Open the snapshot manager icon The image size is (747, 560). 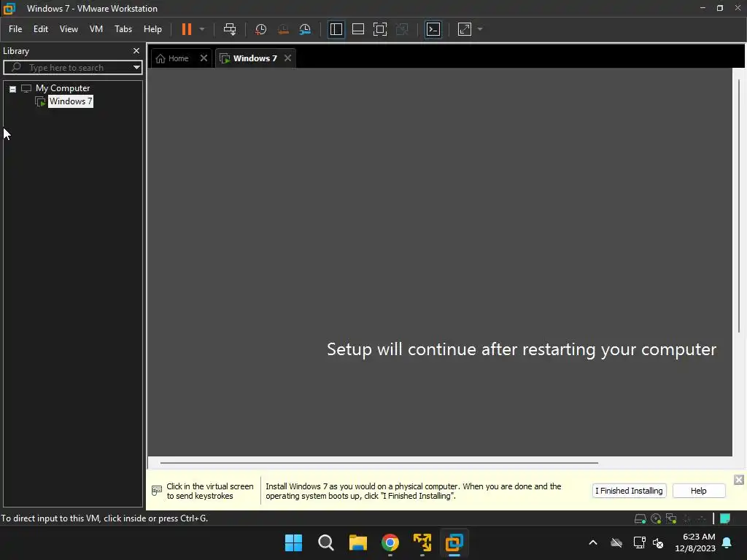coord(305,29)
